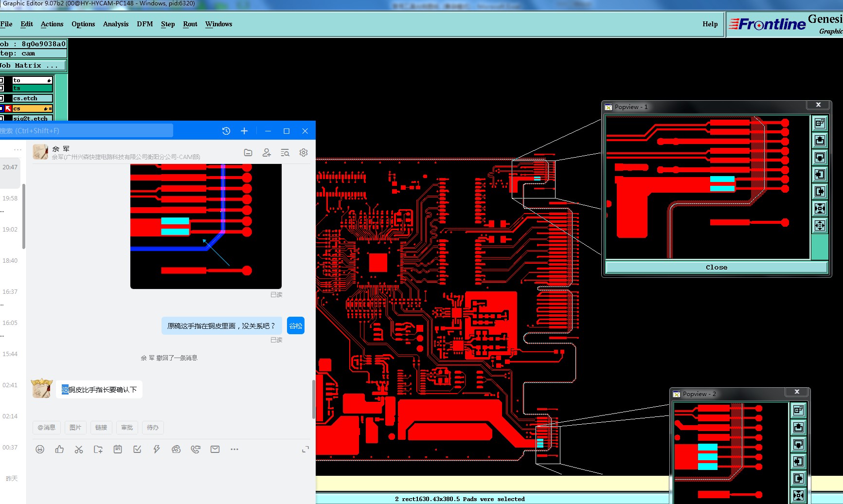Open the Job Matrix ... selector

coord(33,65)
